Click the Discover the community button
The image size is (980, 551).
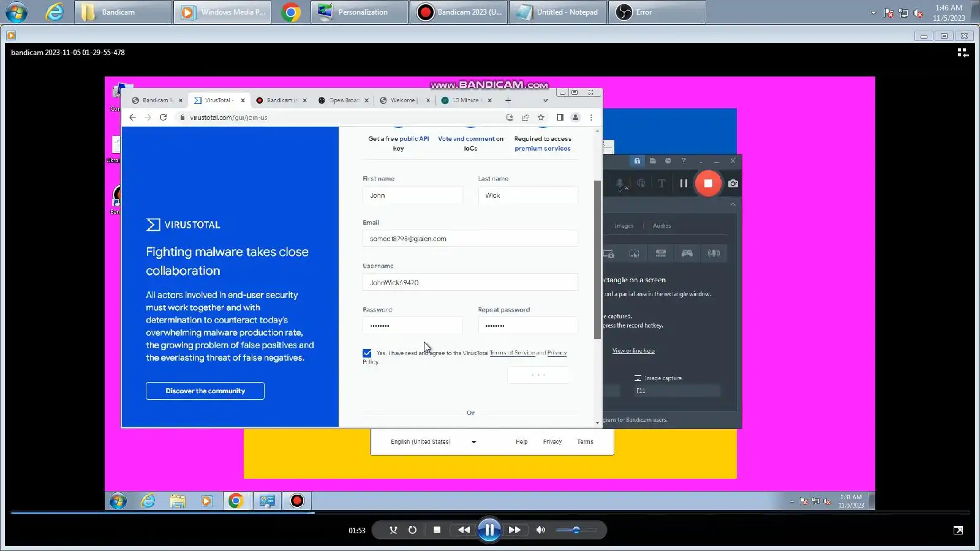(205, 391)
